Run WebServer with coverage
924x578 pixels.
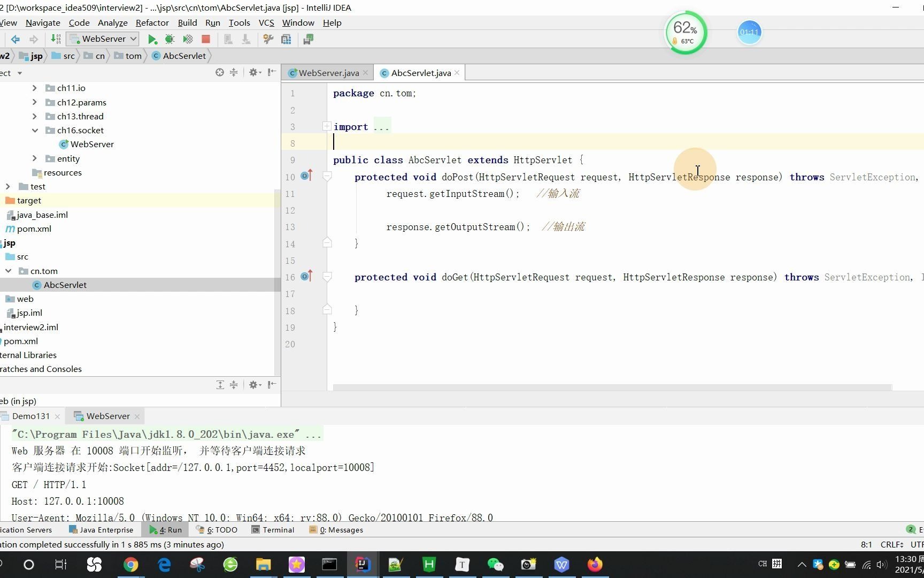coord(188,39)
